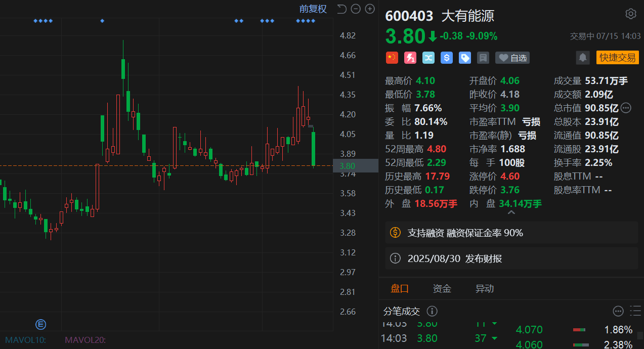Click the 流通值 90.85亿 value
The height and width of the screenshot is (349, 644).
(x=602, y=135)
